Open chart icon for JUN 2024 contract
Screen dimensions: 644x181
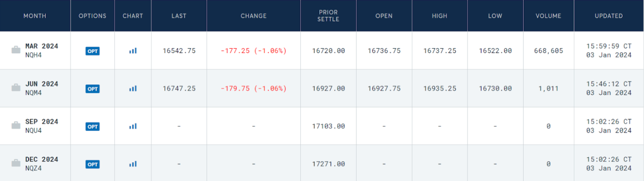pyautogui.click(x=133, y=89)
